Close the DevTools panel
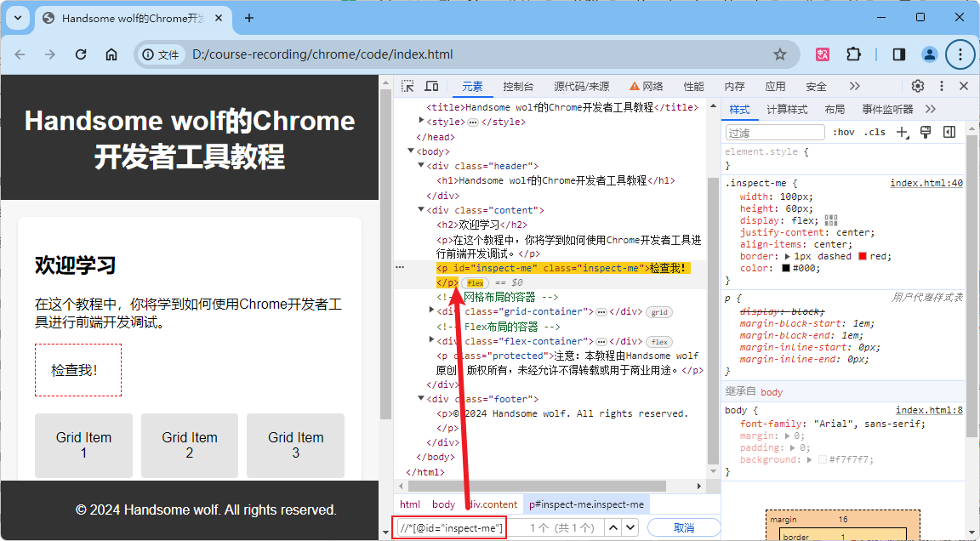Screen dimensions: 980x541 pos(964,86)
